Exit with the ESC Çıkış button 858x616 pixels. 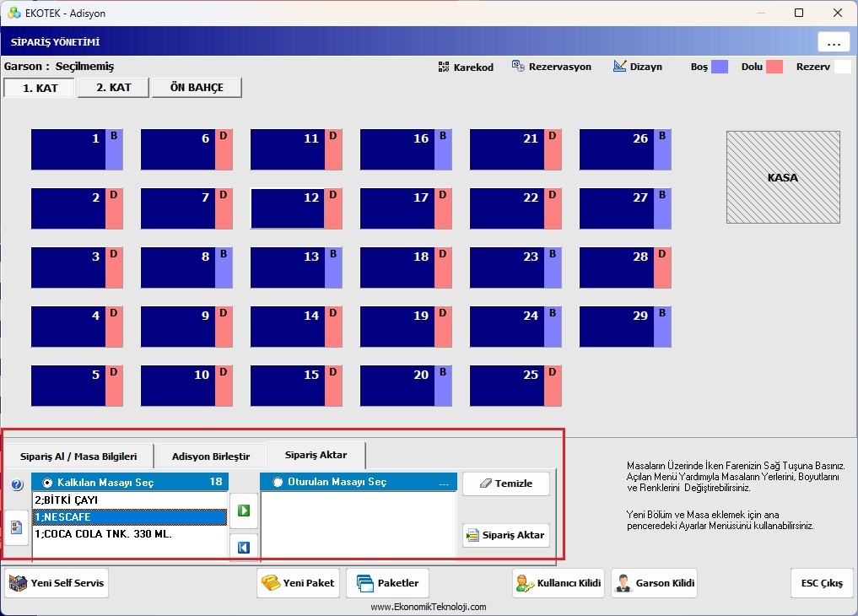(x=822, y=583)
